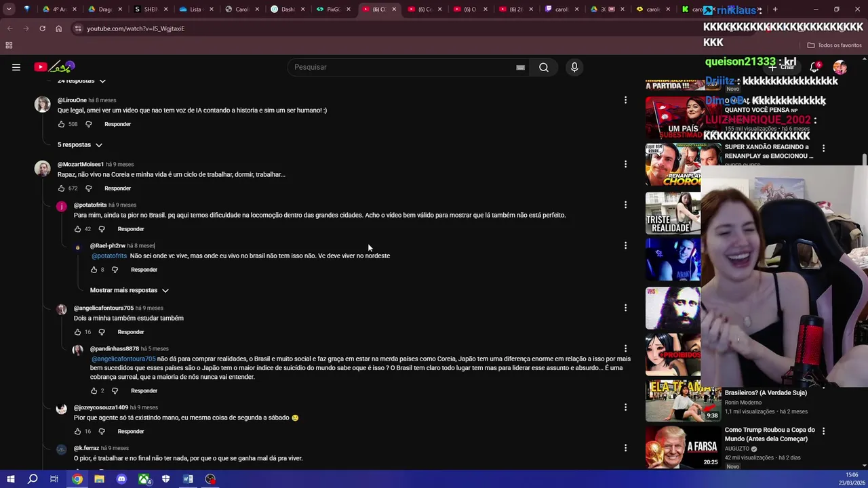Click the page vertical scrollbar thumb
This screenshot has width=868, height=488.
point(865,159)
